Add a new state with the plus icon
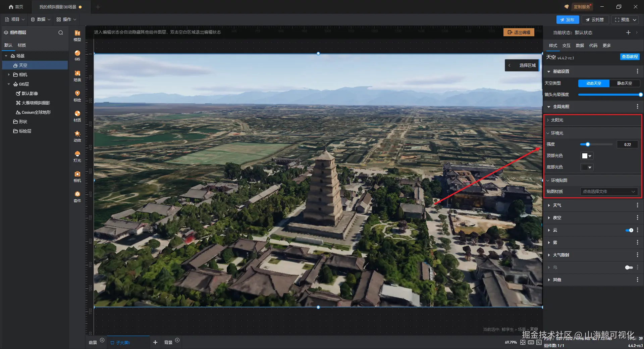The width and height of the screenshot is (644, 349). coord(628,32)
